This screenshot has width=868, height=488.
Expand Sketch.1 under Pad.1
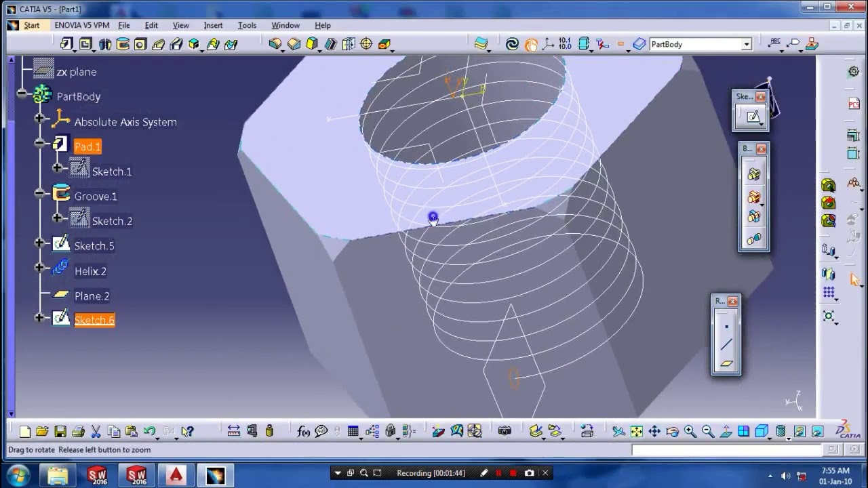pos(57,168)
